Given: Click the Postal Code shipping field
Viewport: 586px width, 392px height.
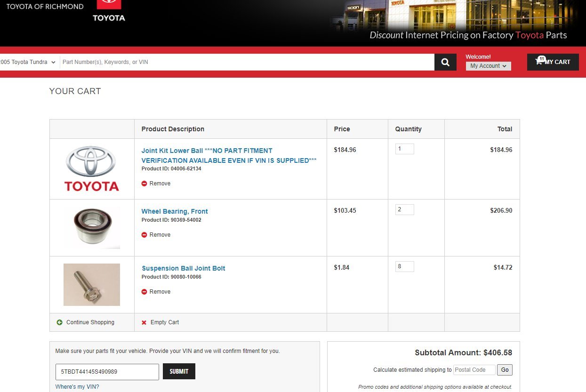Looking at the screenshot, I should (x=474, y=370).
